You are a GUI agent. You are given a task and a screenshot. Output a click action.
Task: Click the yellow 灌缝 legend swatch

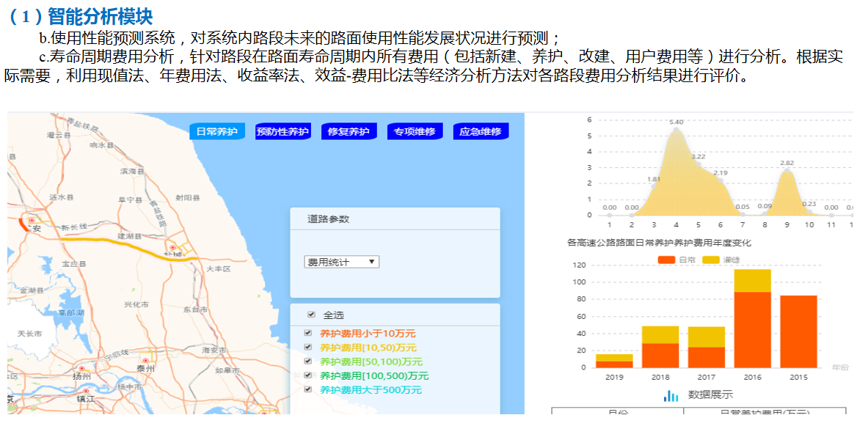pyautogui.click(x=711, y=260)
